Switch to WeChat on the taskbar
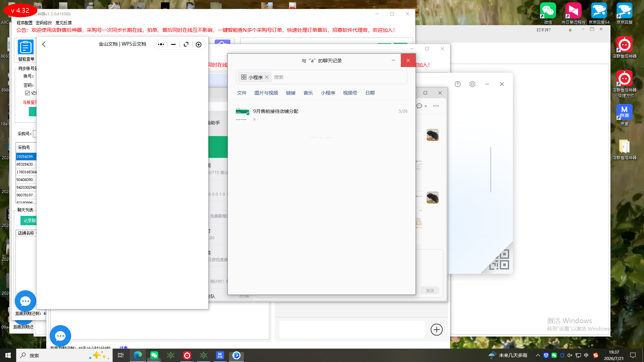 (x=154, y=355)
